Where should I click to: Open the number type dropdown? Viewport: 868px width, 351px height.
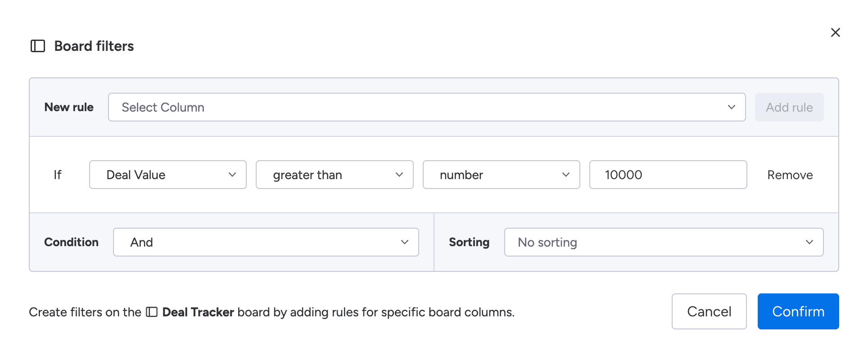click(501, 175)
